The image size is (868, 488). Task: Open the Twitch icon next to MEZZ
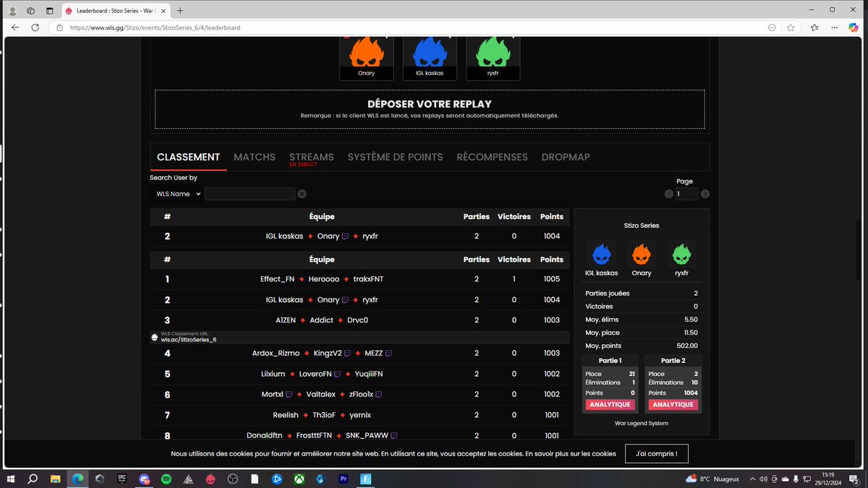pyautogui.click(x=389, y=354)
